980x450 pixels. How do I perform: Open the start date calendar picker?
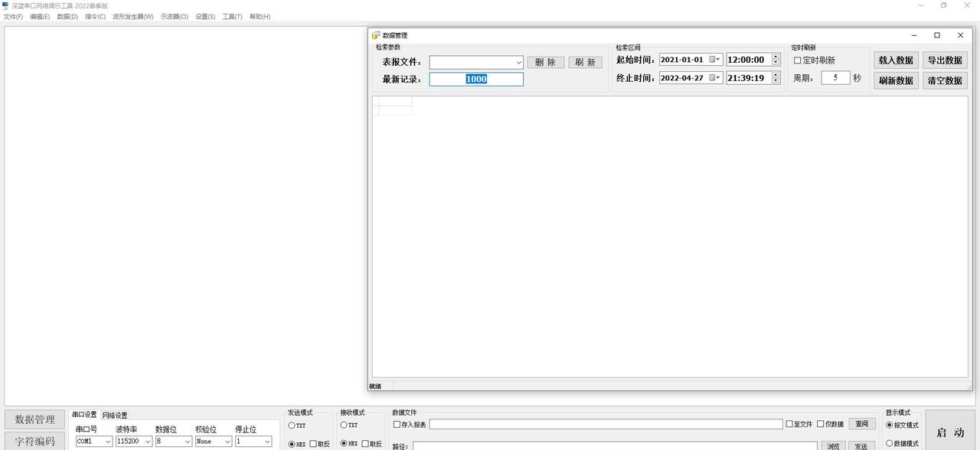click(715, 60)
